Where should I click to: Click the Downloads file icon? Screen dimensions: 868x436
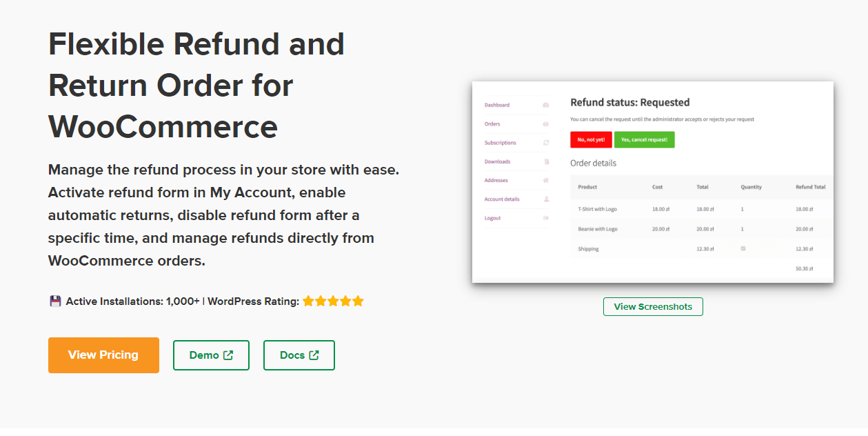pyautogui.click(x=545, y=161)
